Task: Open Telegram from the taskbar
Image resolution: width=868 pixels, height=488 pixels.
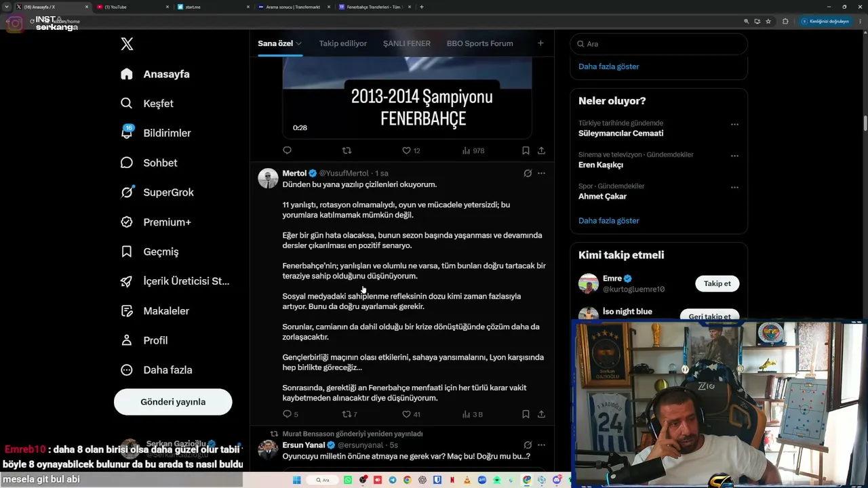Action: click(393, 480)
